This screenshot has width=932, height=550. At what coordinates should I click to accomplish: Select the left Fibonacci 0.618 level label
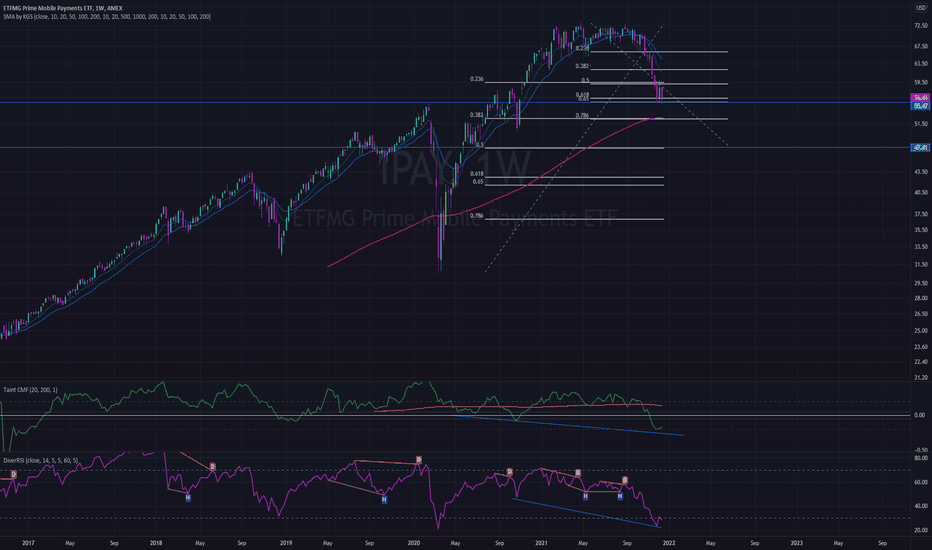[x=477, y=174]
